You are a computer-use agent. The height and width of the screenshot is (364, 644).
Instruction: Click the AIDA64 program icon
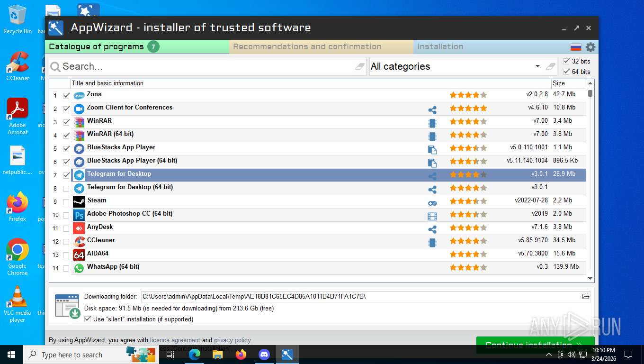click(x=79, y=255)
